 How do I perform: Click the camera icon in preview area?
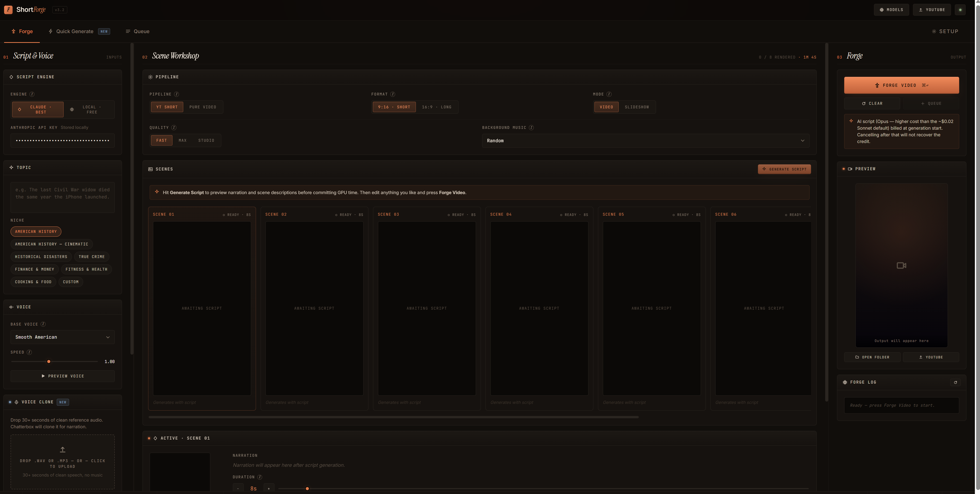tap(901, 265)
